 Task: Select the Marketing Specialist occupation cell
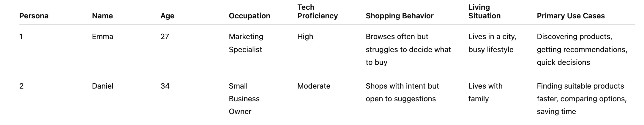(x=246, y=43)
